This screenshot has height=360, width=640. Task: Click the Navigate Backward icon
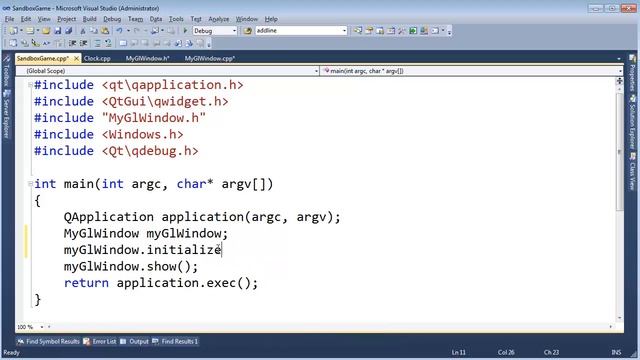[x=155, y=31]
